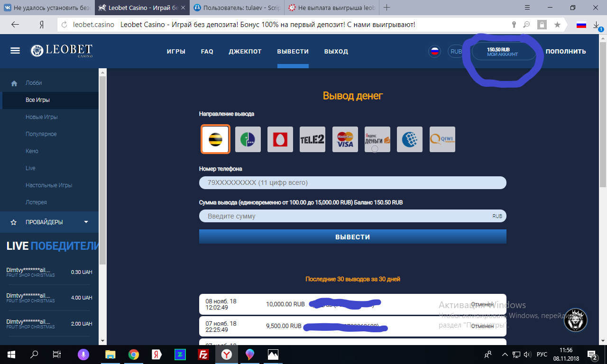Switch to the VK 'Не удалось установить' tab
607x364 pixels.
(47, 8)
